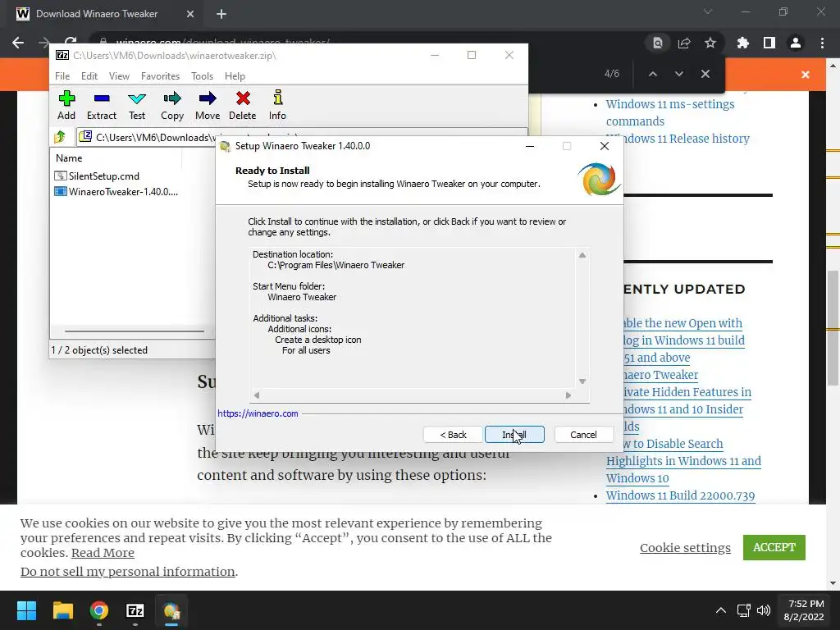Click Winaero setup icon in taskbar

pyautogui.click(x=171, y=610)
